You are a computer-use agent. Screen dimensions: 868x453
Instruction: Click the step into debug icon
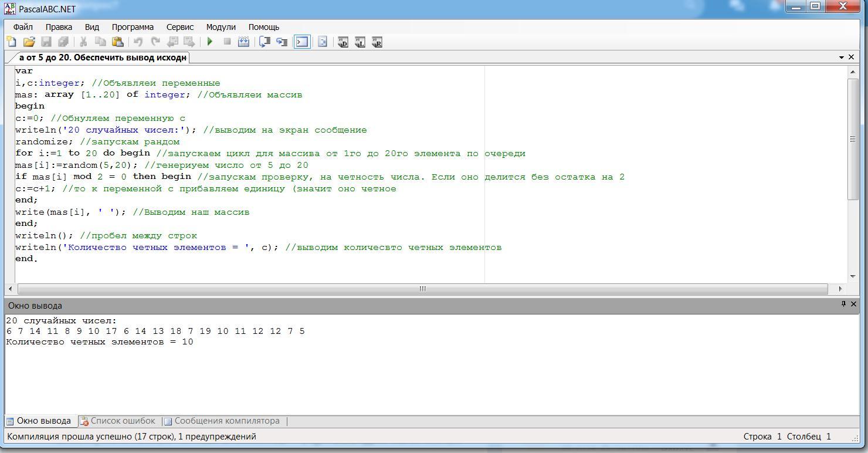tap(282, 42)
